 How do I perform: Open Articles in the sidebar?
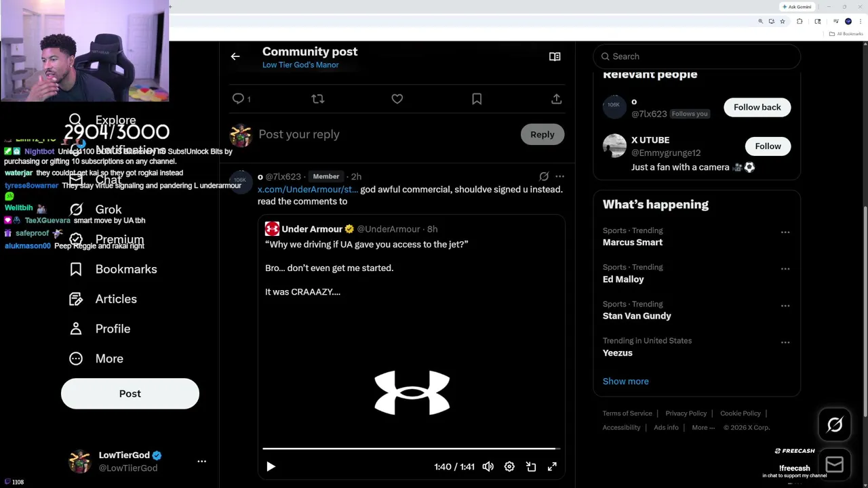click(116, 299)
